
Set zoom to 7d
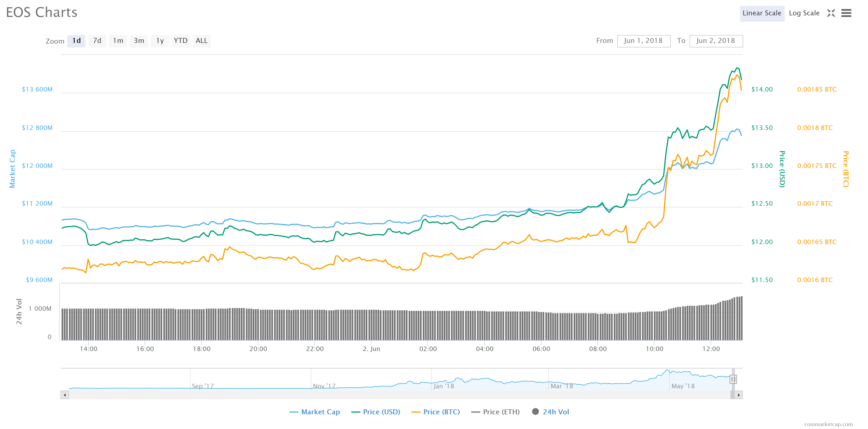coord(97,41)
